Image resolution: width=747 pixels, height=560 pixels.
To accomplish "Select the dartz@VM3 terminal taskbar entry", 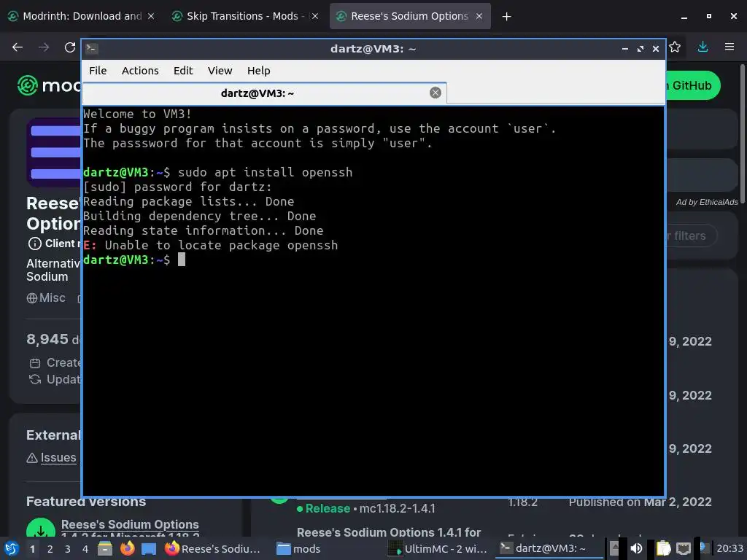I will (549, 548).
